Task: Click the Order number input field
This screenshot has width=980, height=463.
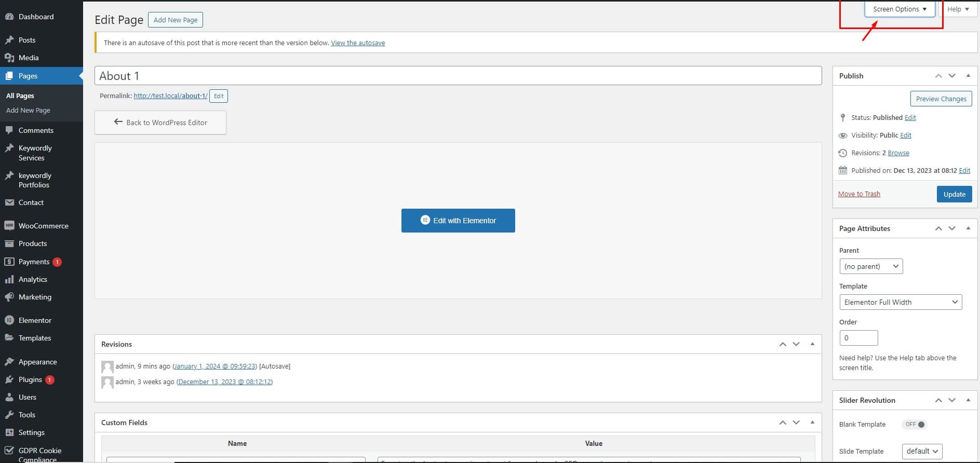Action: coord(858,338)
